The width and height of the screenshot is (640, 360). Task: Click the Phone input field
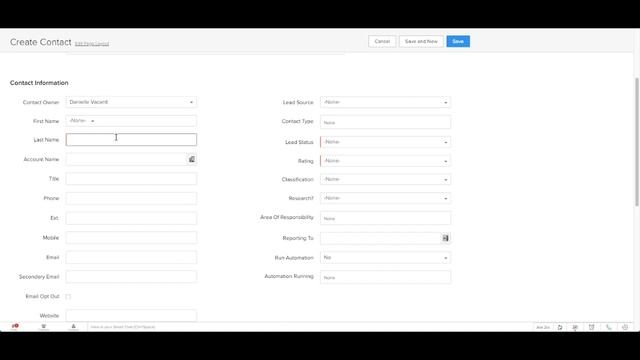coord(131,198)
